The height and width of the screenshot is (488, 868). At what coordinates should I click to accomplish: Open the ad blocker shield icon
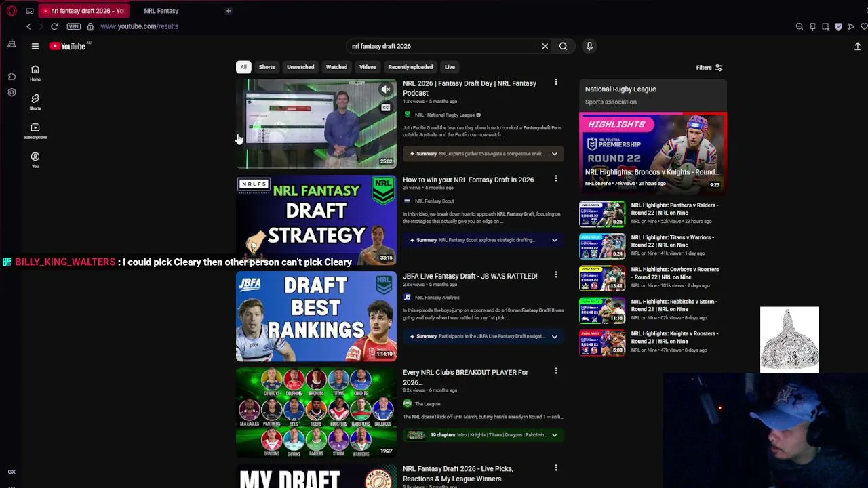[839, 26]
